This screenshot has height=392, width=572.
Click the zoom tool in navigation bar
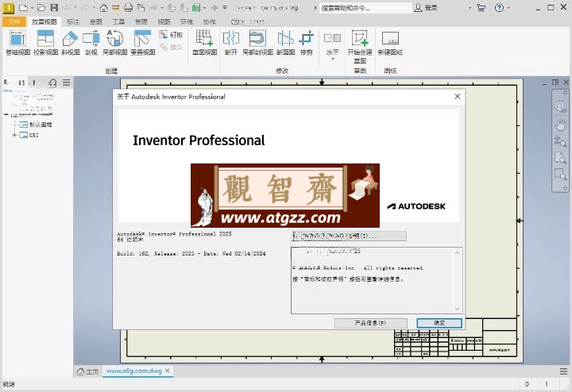[x=560, y=141]
